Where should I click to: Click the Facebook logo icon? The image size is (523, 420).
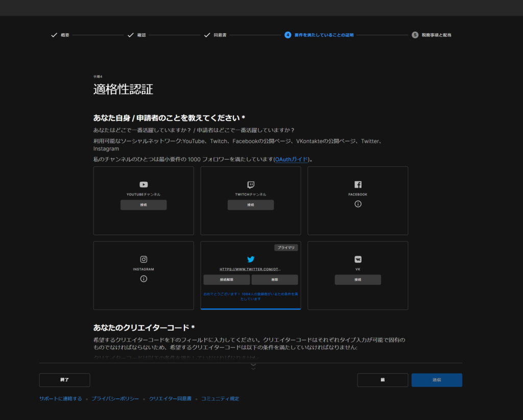(358, 184)
